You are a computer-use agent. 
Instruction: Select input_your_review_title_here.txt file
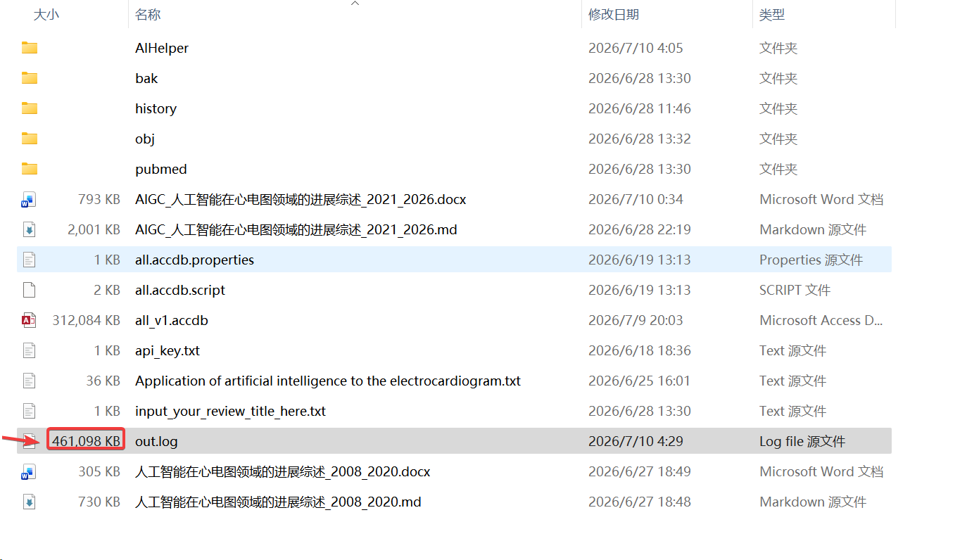pos(230,411)
